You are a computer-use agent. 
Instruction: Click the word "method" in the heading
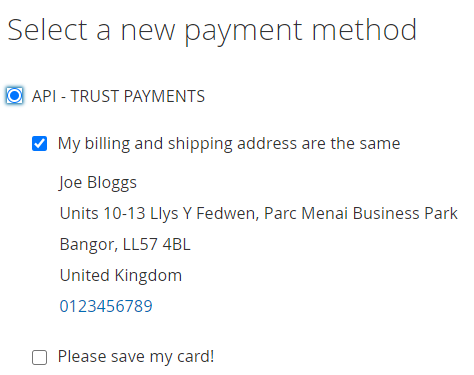pyautogui.click(x=364, y=30)
